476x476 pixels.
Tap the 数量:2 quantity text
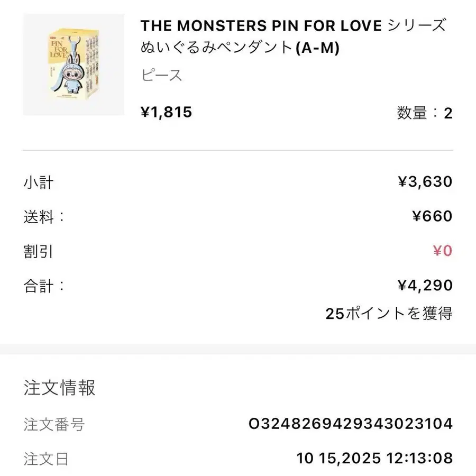(x=424, y=113)
